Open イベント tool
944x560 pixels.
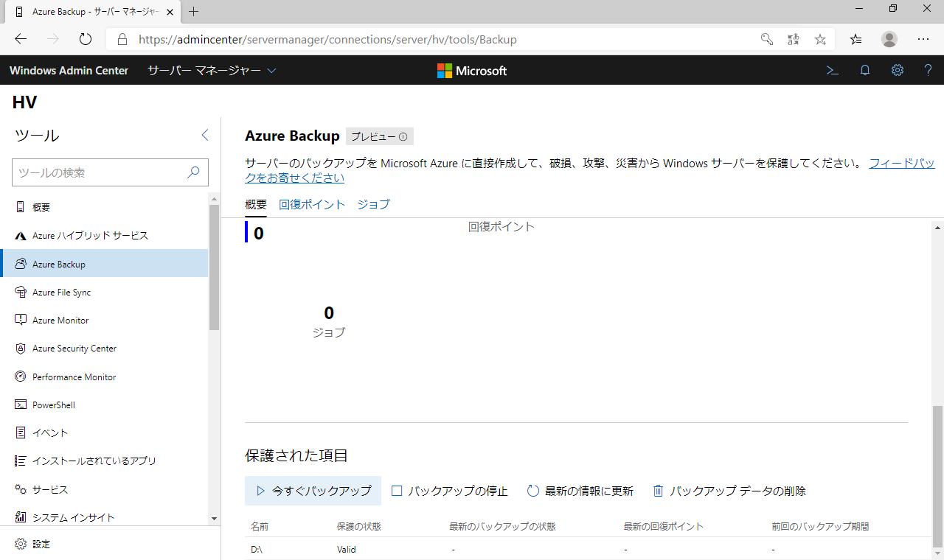(x=104, y=433)
